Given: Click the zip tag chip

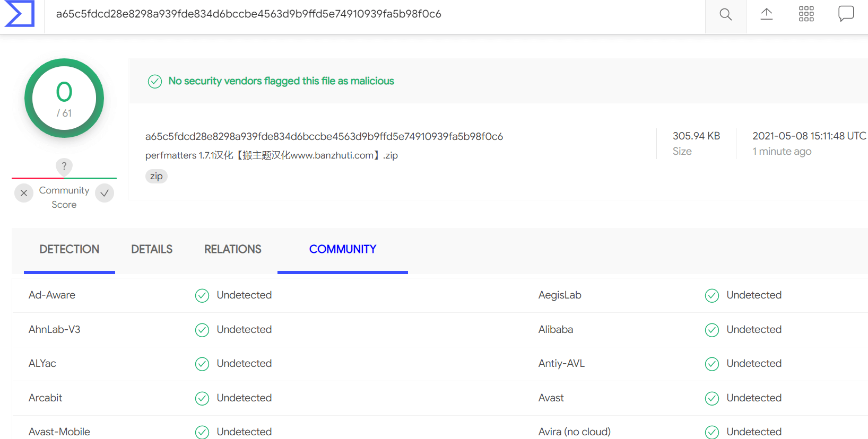Looking at the screenshot, I should pyautogui.click(x=157, y=176).
